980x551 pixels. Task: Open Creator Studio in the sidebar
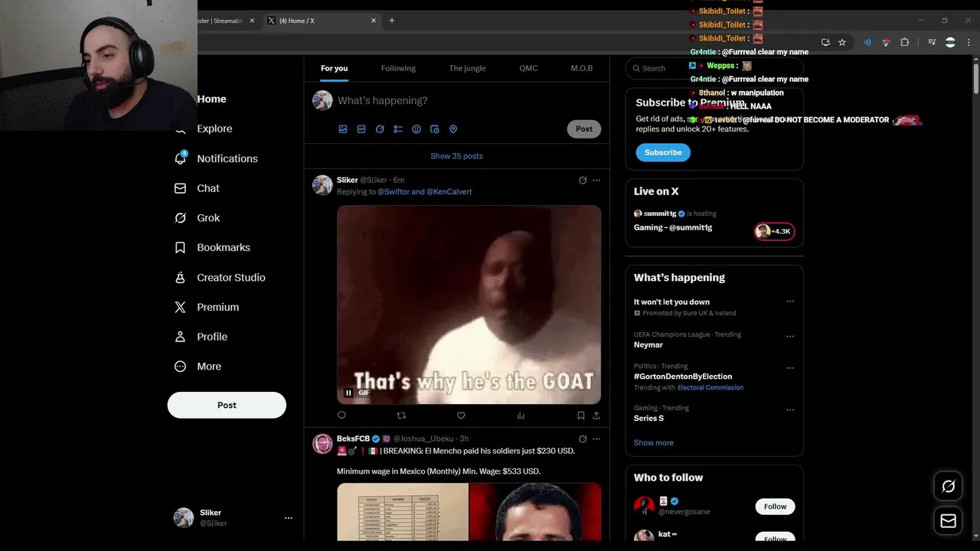tap(220, 277)
